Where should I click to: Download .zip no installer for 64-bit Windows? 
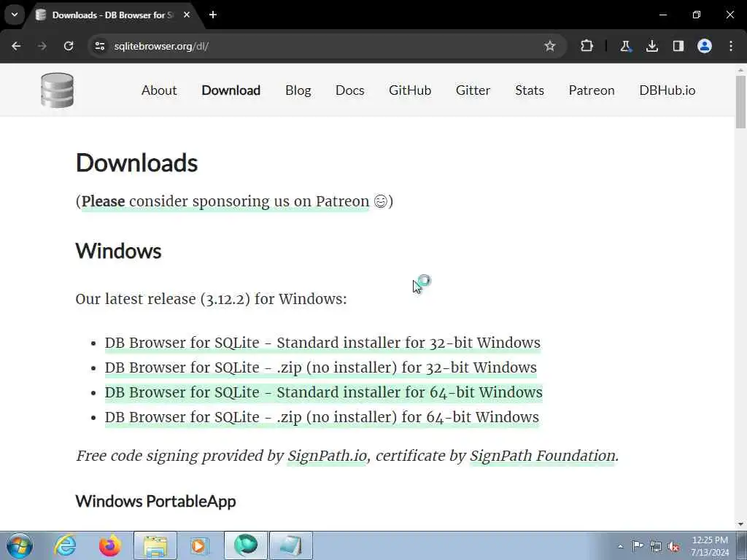322,417
